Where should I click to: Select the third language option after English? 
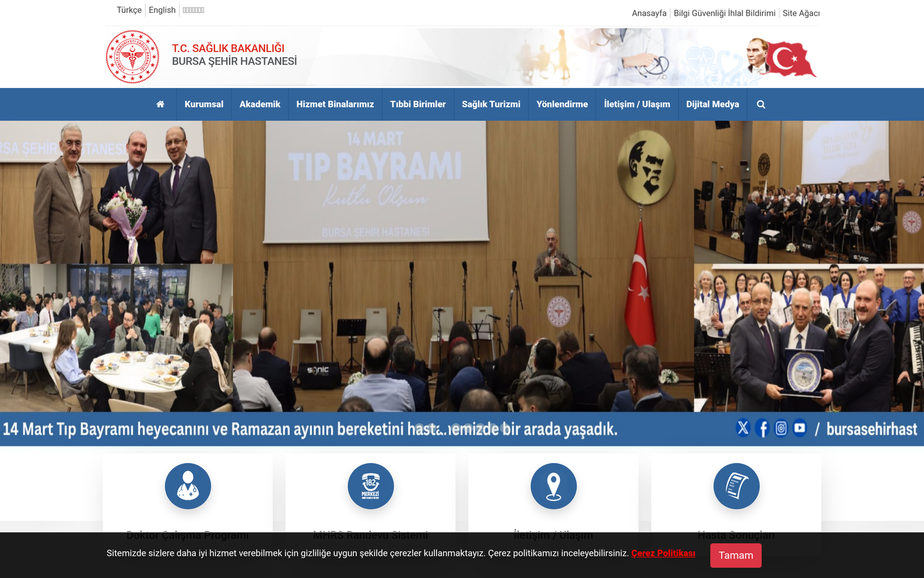coord(193,10)
